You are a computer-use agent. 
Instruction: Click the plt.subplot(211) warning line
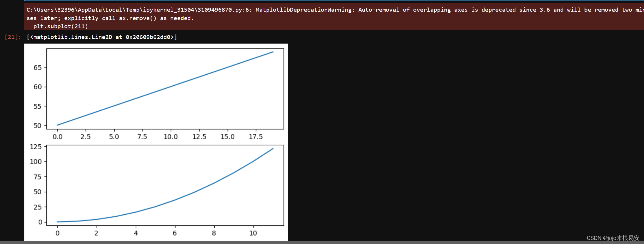(61, 26)
